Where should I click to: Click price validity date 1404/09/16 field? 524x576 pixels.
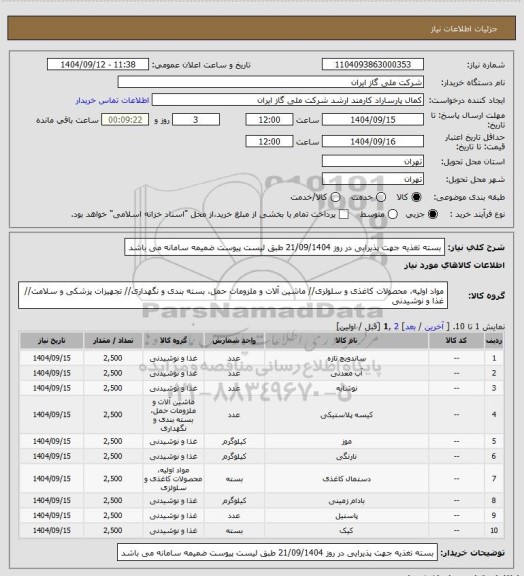[x=373, y=141]
